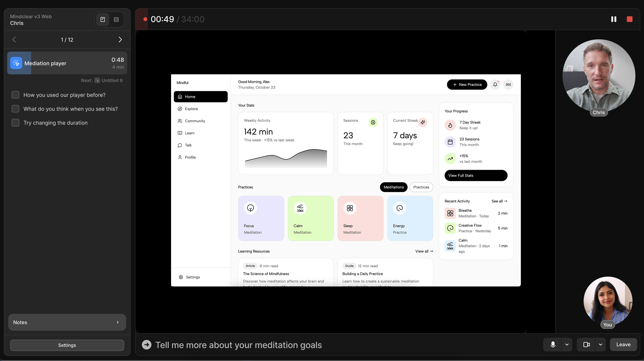Toggle the camera video icon
The height and width of the screenshot is (361, 644).
pos(586,344)
